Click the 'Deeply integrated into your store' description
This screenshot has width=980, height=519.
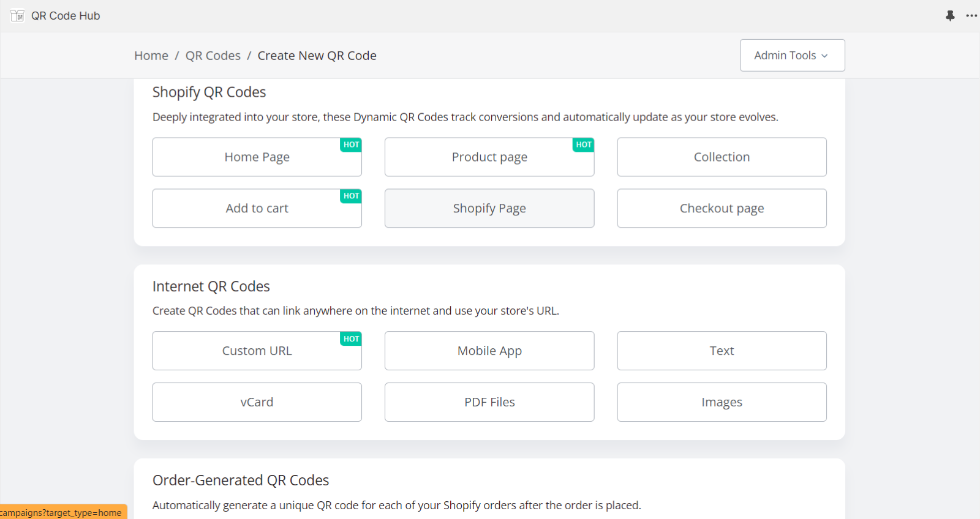click(466, 118)
